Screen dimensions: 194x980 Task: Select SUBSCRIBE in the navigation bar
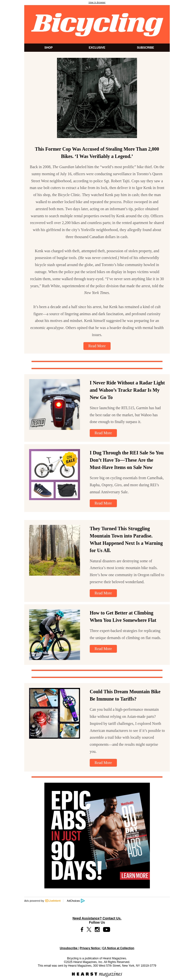145,48
